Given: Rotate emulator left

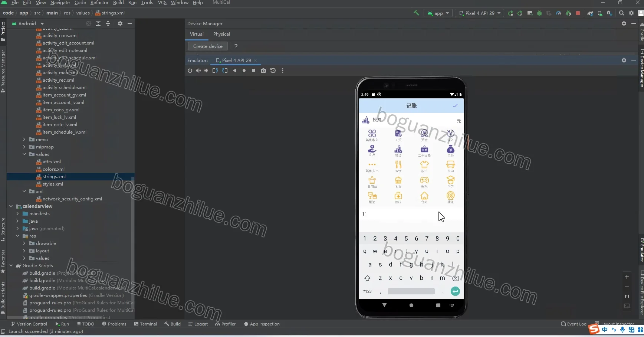Looking at the screenshot, I should pos(215,71).
